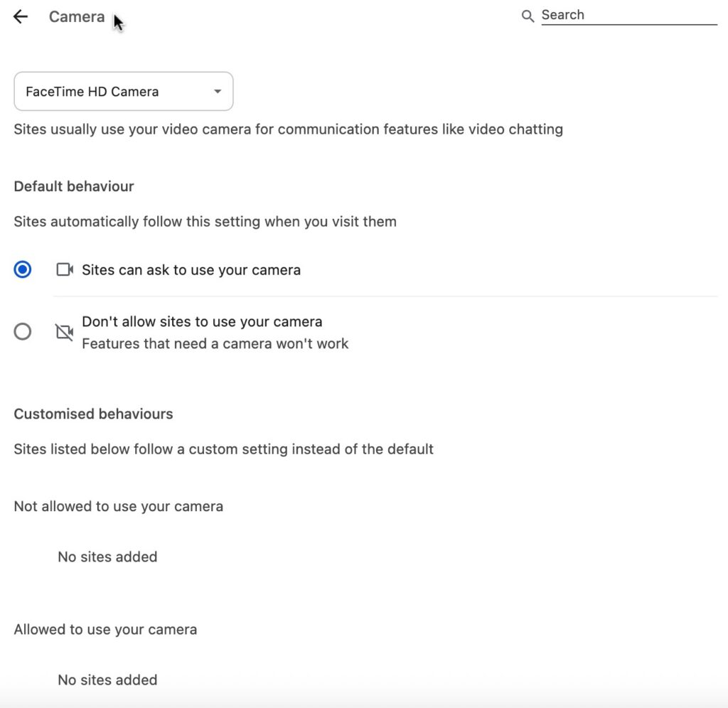Click 'Allowed to use your camera' heading
This screenshot has height=708, width=728.
105,630
